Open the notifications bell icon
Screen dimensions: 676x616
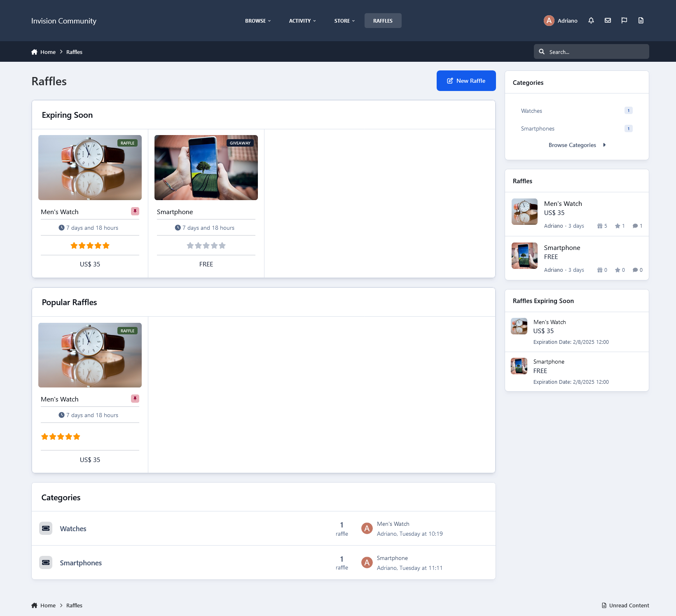click(x=591, y=21)
